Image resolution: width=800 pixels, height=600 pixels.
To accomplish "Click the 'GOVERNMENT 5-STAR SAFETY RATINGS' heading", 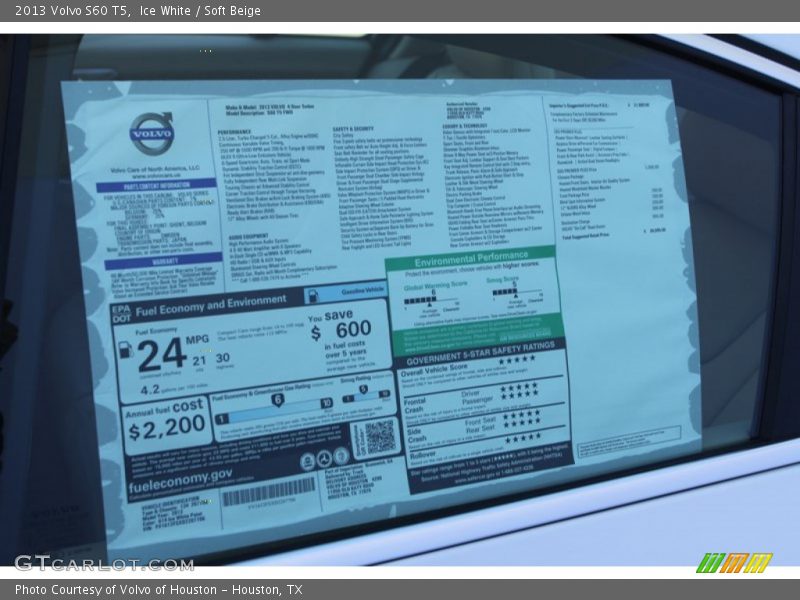I will 481,353.
